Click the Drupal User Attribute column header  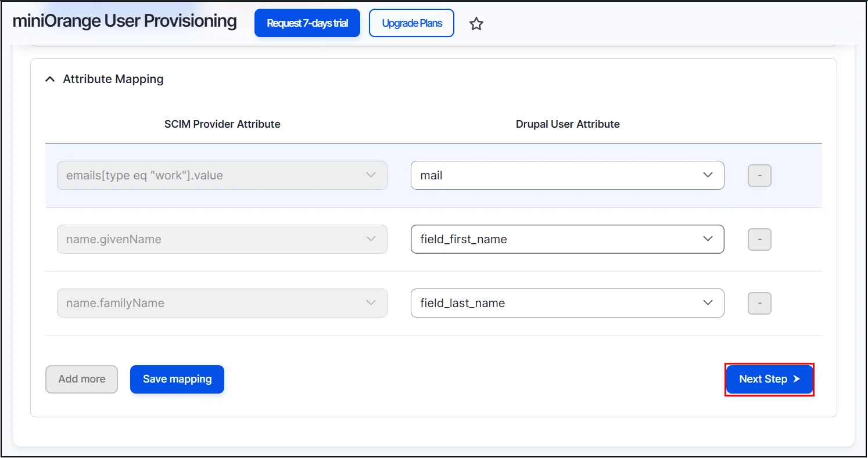tap(568, 124)
